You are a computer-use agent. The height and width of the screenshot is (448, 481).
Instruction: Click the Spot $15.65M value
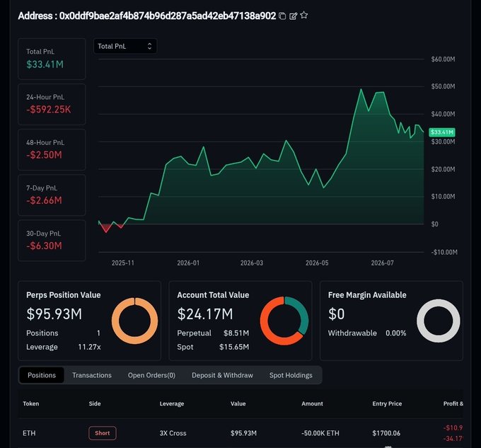234,347
